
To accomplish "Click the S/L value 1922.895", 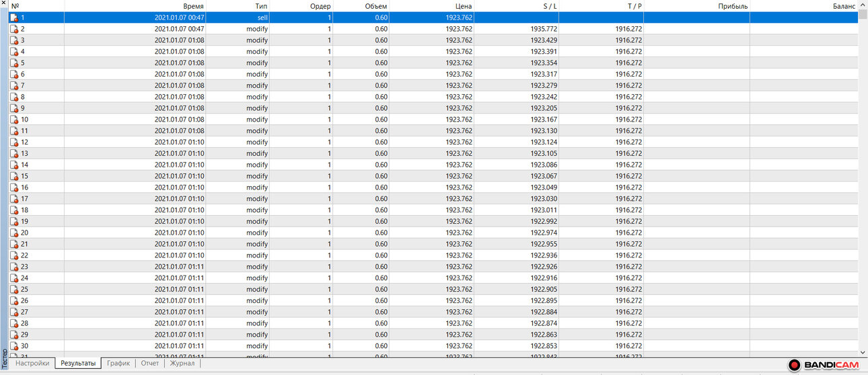I will click(x=544, y=301).
